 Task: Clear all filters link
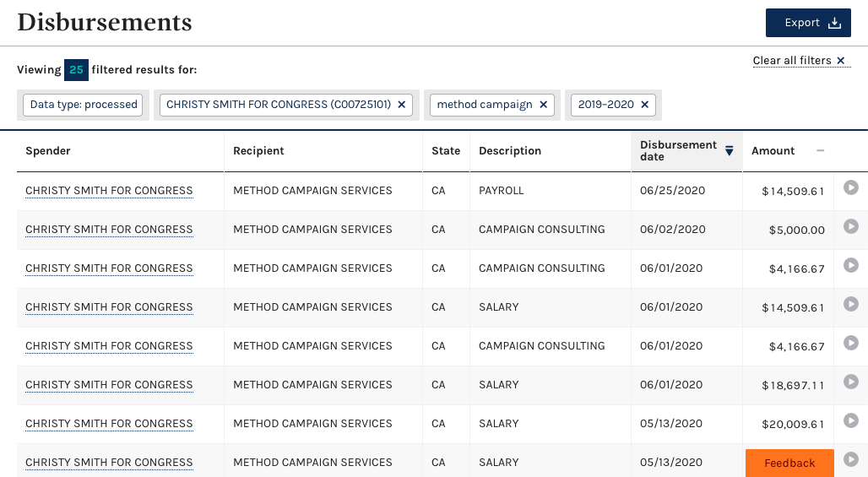pos(800,61)
